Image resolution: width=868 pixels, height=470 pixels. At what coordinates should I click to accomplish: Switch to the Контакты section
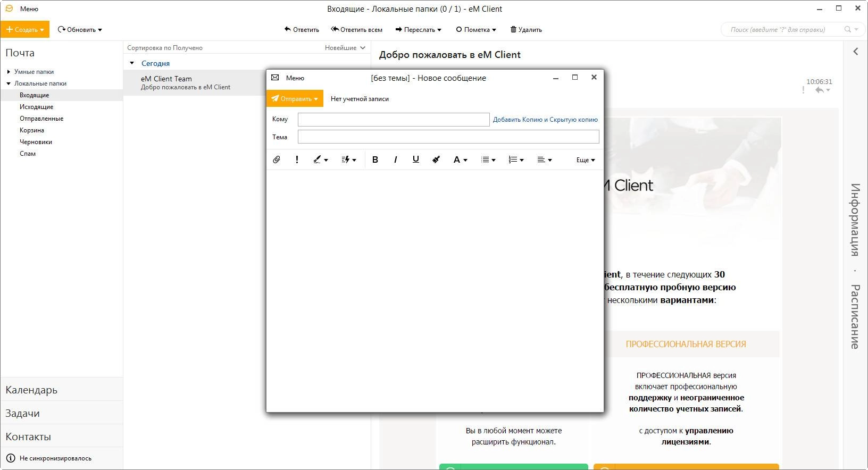(x=62, y=437)
